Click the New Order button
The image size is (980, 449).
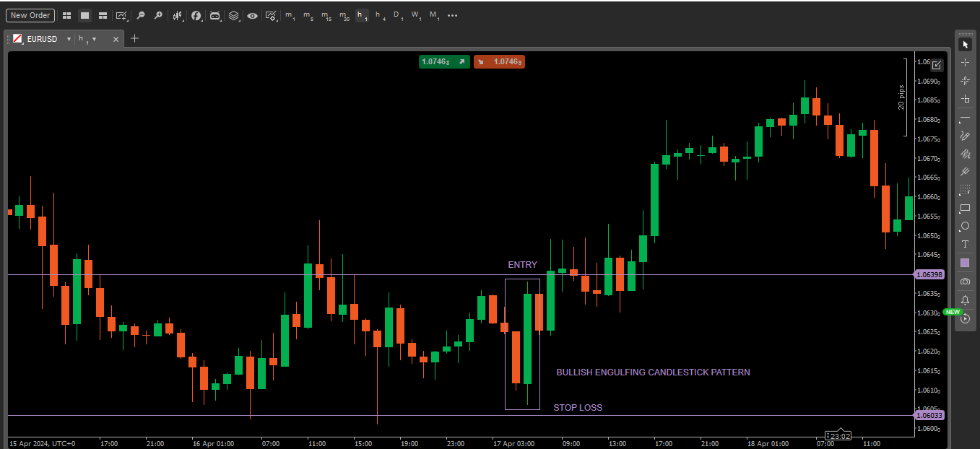(30, 15)
